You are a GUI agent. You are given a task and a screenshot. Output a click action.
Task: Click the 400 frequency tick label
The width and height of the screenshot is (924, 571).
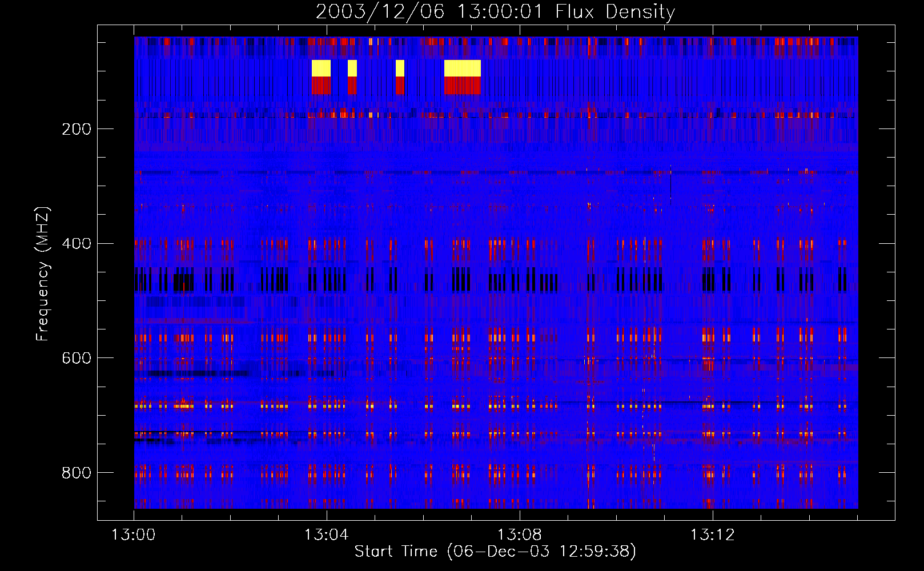[x=77, y=244]
